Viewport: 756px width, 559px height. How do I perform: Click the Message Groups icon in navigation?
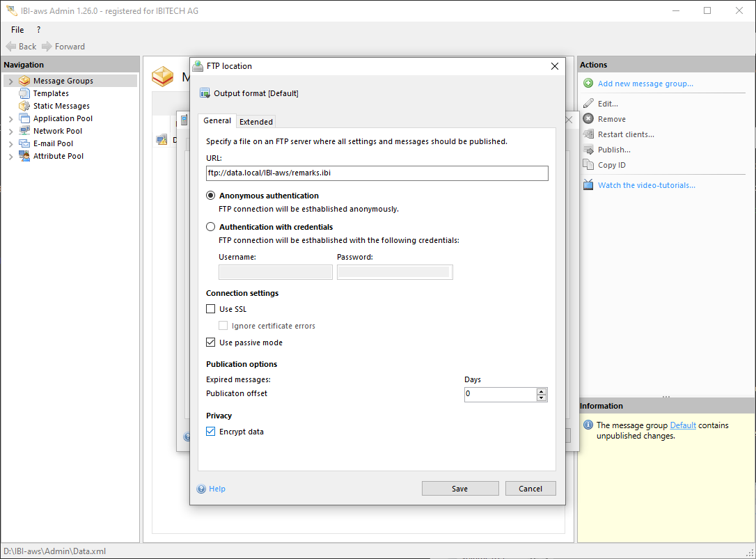click(24, 81)
